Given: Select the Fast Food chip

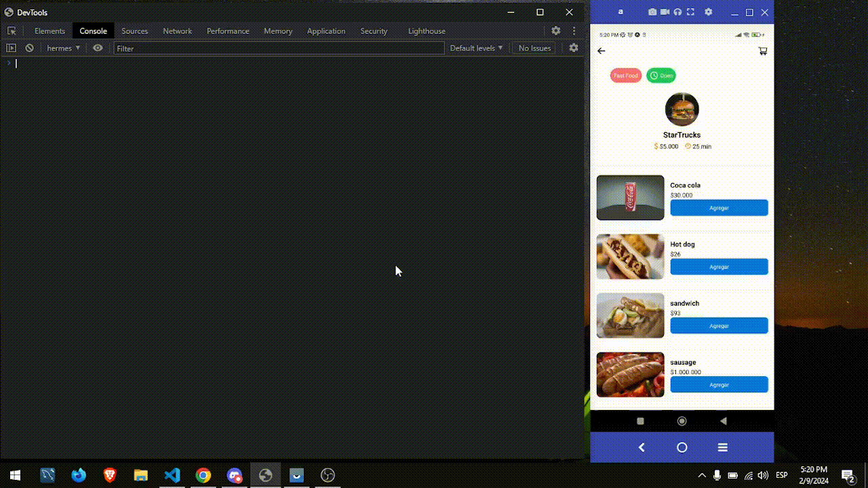Looking at the screenshot, I should [x=625, y=75].
